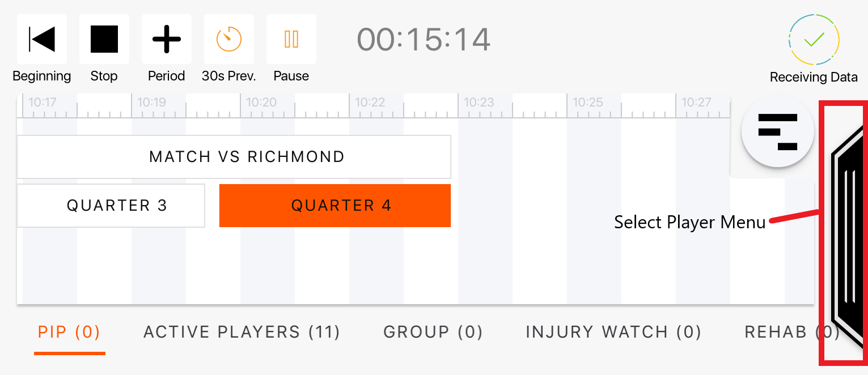Click the 10:23 timeline ruler mark
This screenshot has height=375, width=868.
click(x=479, y=103)
